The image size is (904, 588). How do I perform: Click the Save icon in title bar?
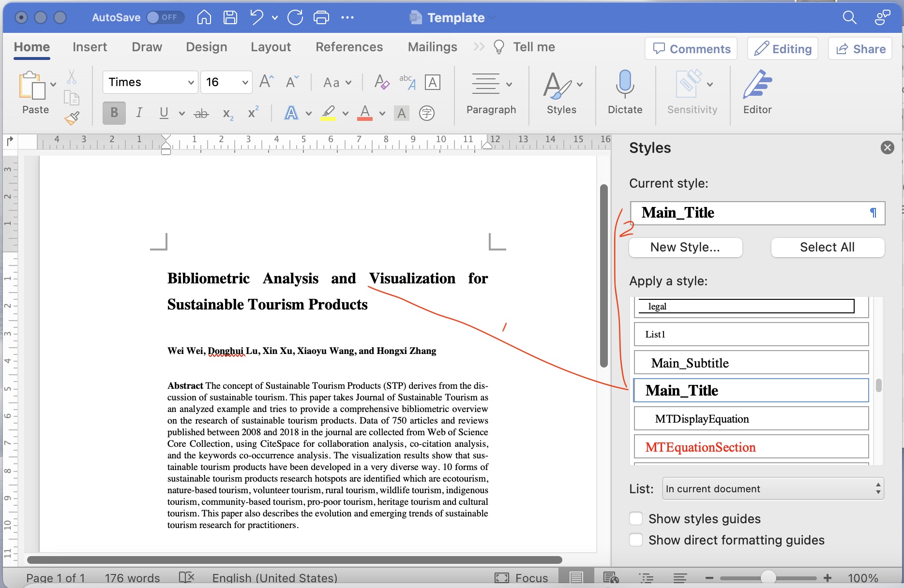point(230,18)
